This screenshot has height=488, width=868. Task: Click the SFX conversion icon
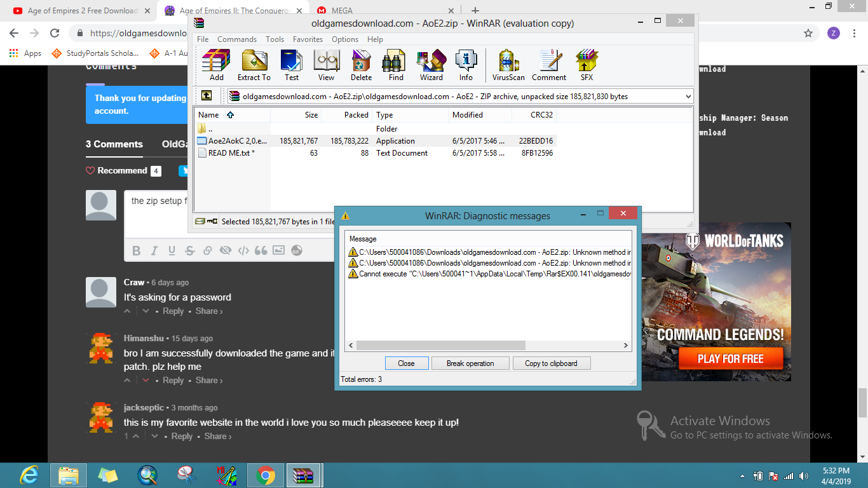(x=587, y=65)
